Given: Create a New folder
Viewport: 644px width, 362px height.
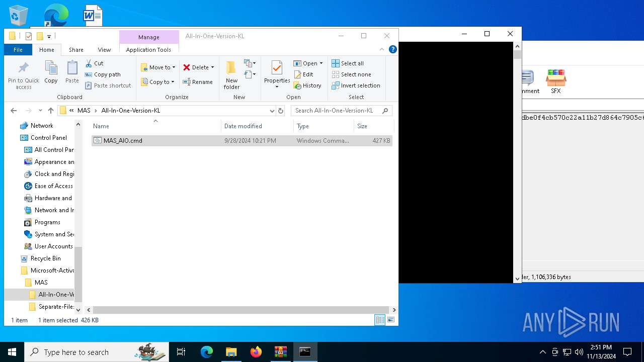Looking at the screenshot, I should [x=231, y=75].
